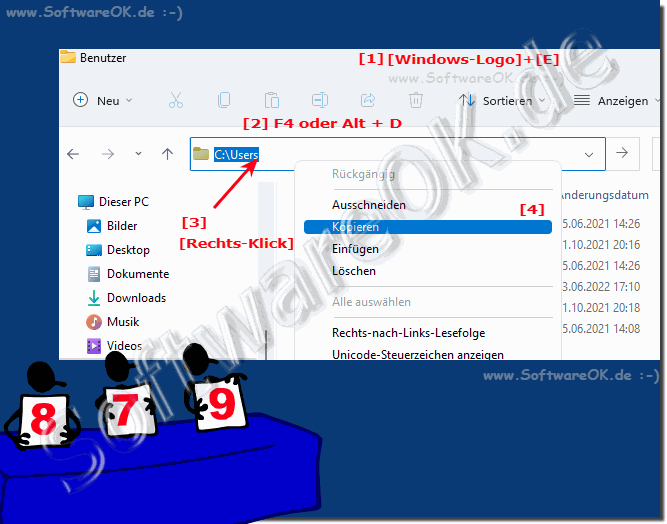Open the Anzeigen view dropdown
Image resolution: width=667 pixels, height=524 pixels.
pyautogui.click(x=616, y=101)
